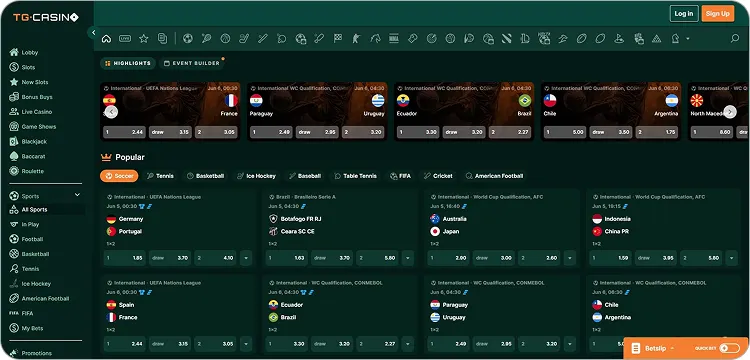
Task: Open the sportsbook home icon
Action: tap(106, 39)
